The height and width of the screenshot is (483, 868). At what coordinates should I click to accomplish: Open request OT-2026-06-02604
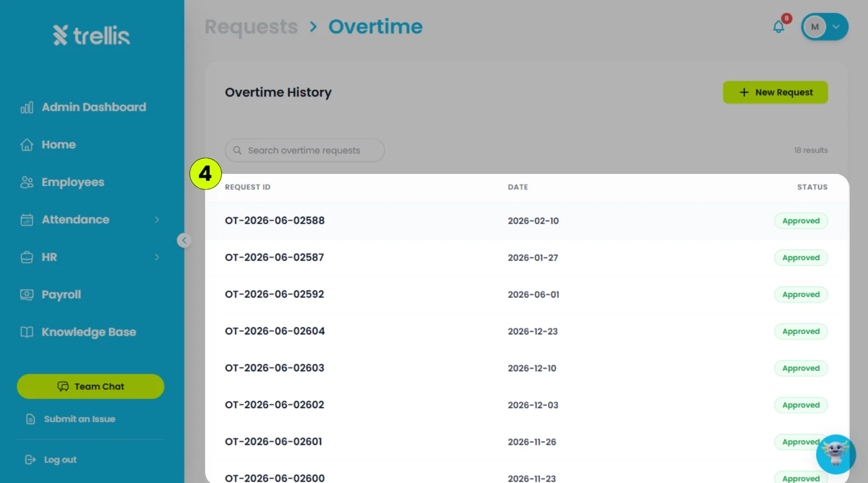pyautogui.click(x=275, y=331)
